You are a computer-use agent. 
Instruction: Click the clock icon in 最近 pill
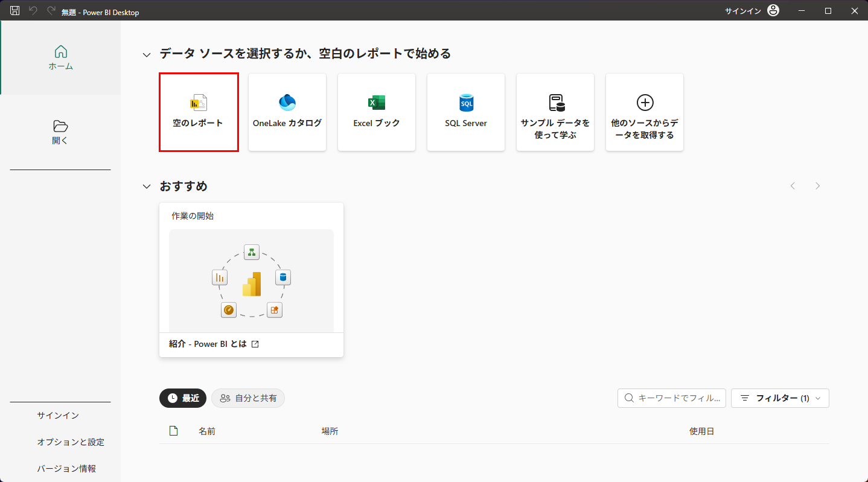click(173, 398)
